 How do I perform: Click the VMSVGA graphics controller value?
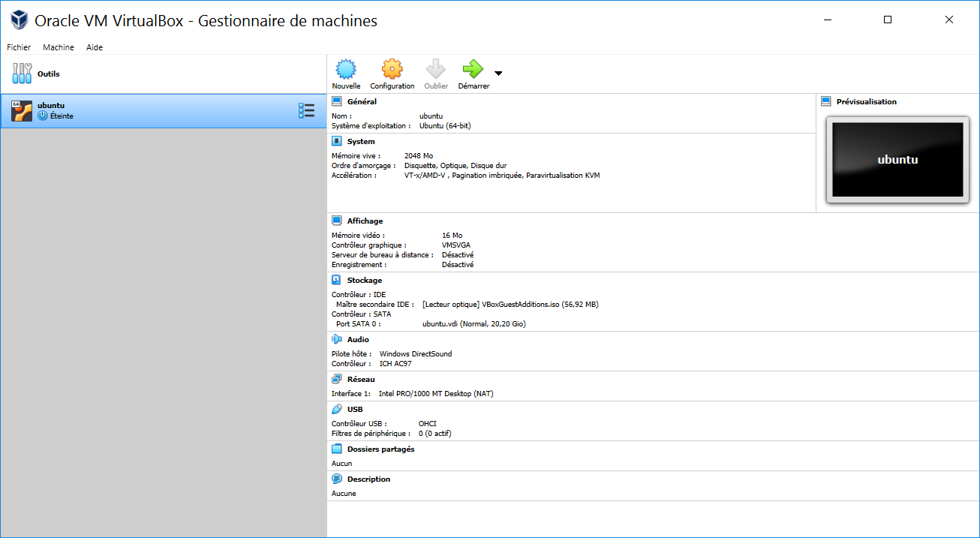456,245
